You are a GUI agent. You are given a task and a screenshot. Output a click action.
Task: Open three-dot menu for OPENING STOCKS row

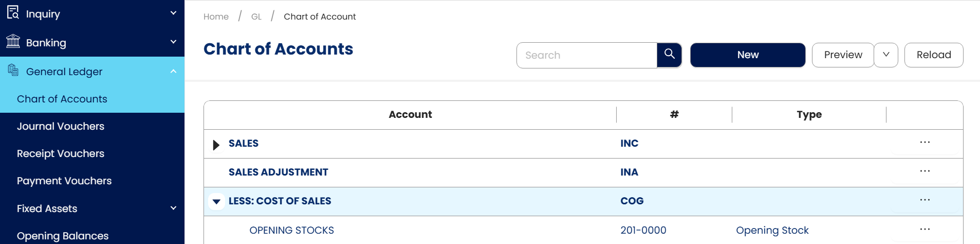[x=924, y=230]
